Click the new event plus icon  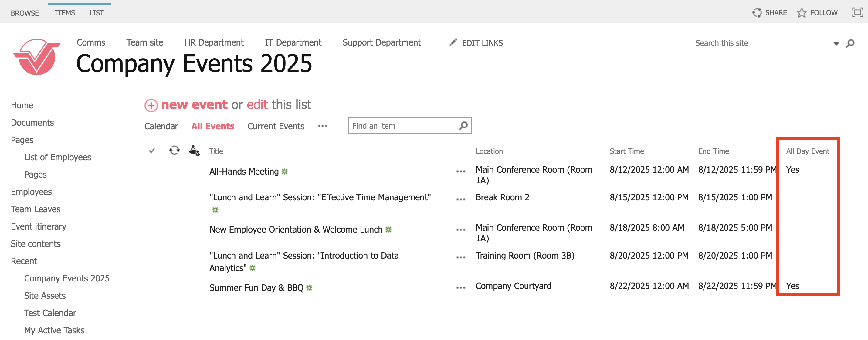[151, 105]
